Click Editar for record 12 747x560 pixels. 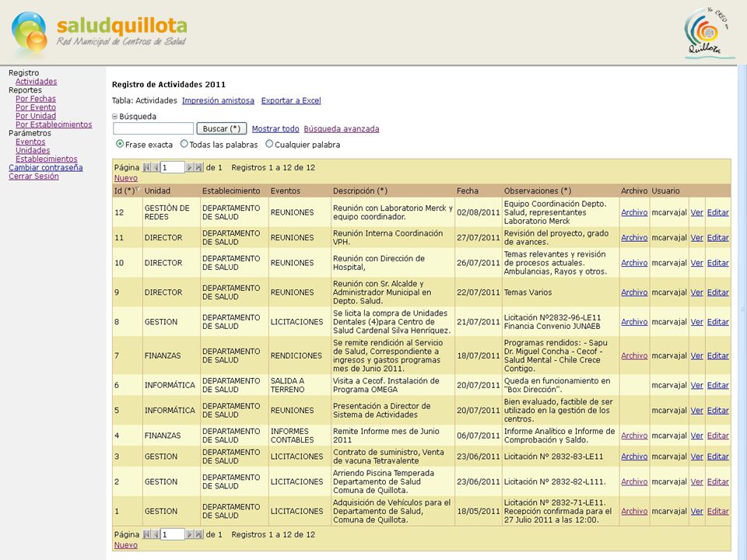(x=718, y=212)
